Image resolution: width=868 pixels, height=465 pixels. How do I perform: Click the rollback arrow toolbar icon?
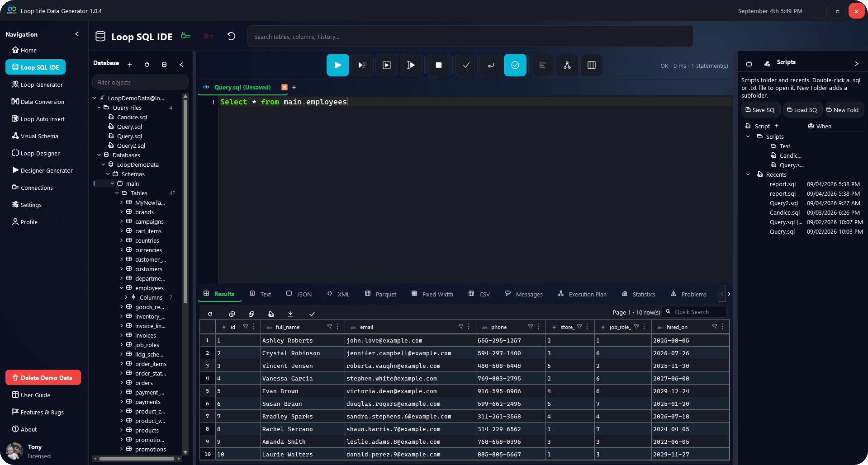tap(490, 65)
